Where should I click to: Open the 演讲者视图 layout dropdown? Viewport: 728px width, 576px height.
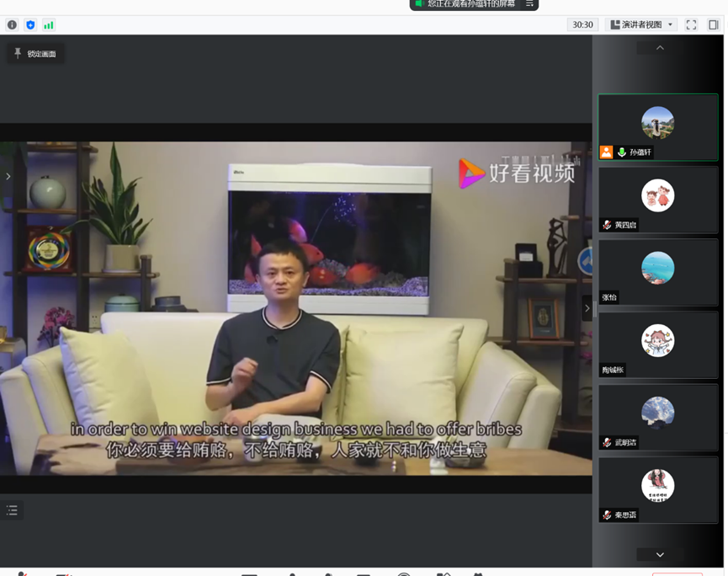(641, 24)
